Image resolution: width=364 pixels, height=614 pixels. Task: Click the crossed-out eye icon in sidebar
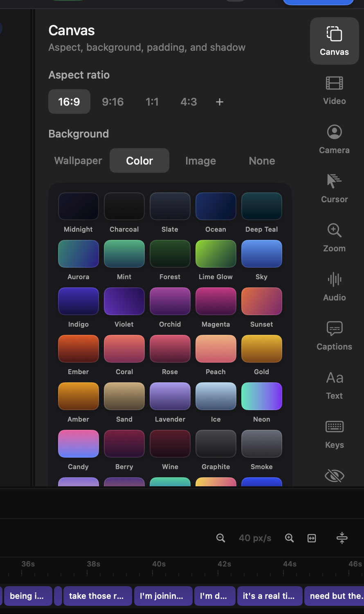[x=334, y=476]
